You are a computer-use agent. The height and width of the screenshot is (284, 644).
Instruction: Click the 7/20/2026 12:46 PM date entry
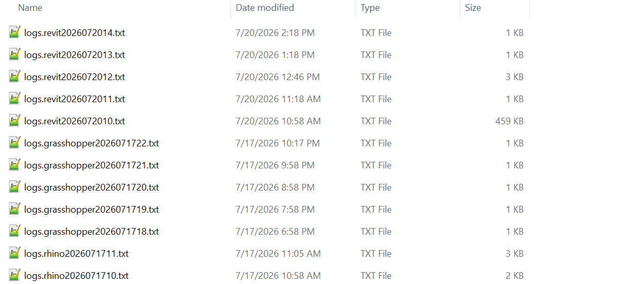click(x=278, y=77)
